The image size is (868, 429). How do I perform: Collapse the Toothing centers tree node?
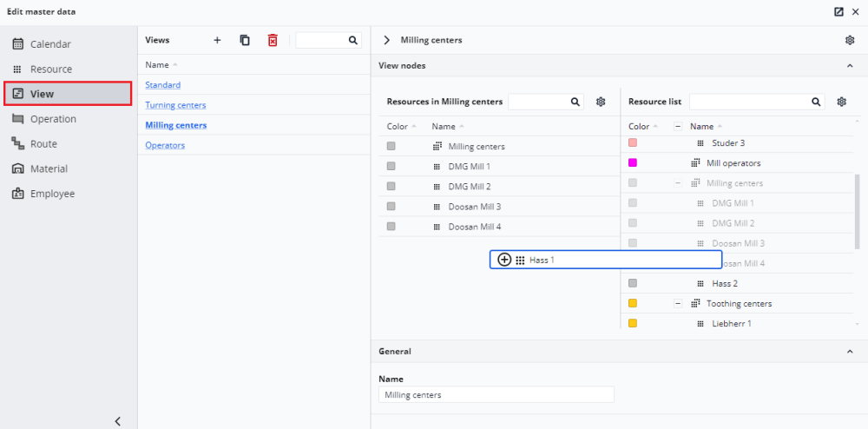click(678, 303)
